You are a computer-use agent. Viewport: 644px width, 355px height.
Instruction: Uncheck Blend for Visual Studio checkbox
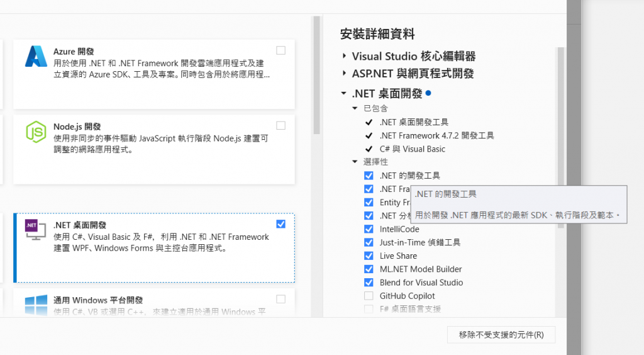click(369, 283)
